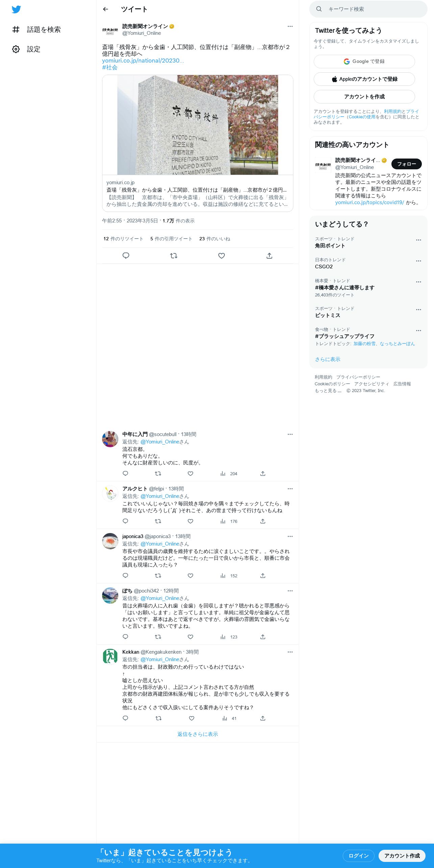Open the Kyoto City Hall article image

click(197, 125)
